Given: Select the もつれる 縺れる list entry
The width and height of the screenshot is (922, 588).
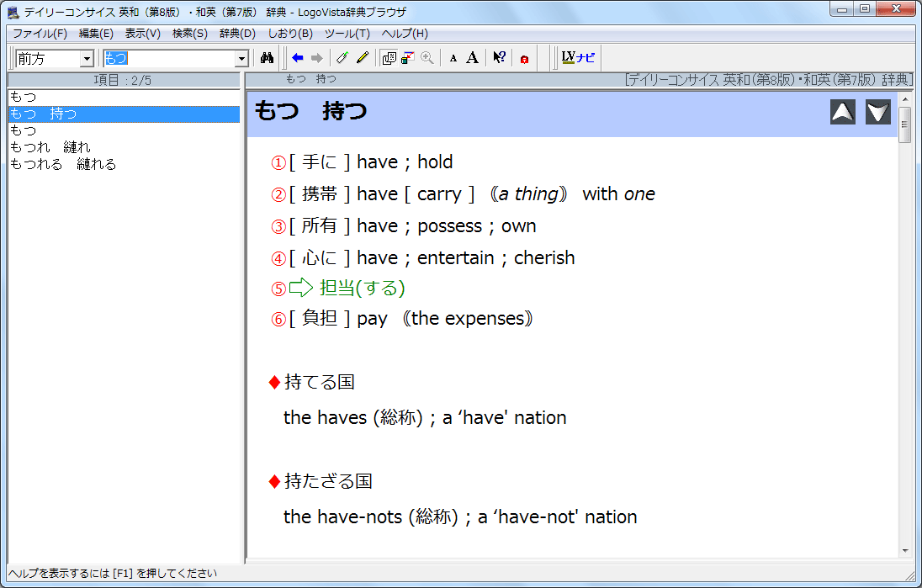Looking at the screenshot, I should click(x=63, y=164).
